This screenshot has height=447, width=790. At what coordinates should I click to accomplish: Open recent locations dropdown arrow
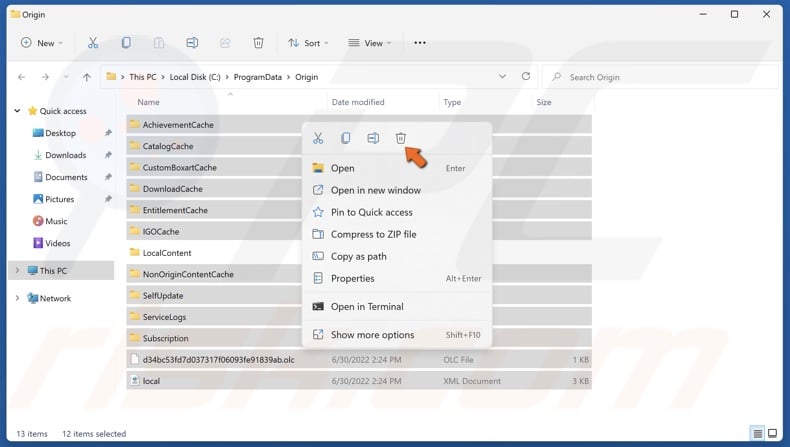point(66,77)
